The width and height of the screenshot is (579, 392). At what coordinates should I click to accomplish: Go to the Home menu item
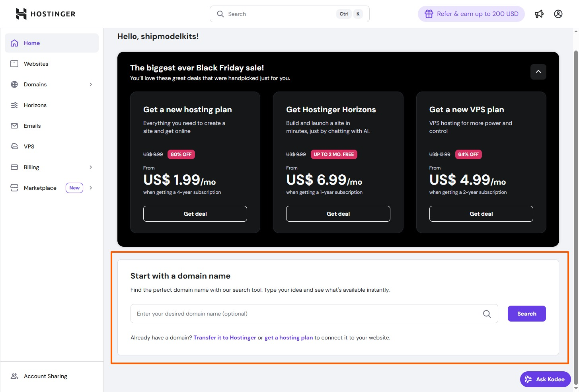point(32,43)
